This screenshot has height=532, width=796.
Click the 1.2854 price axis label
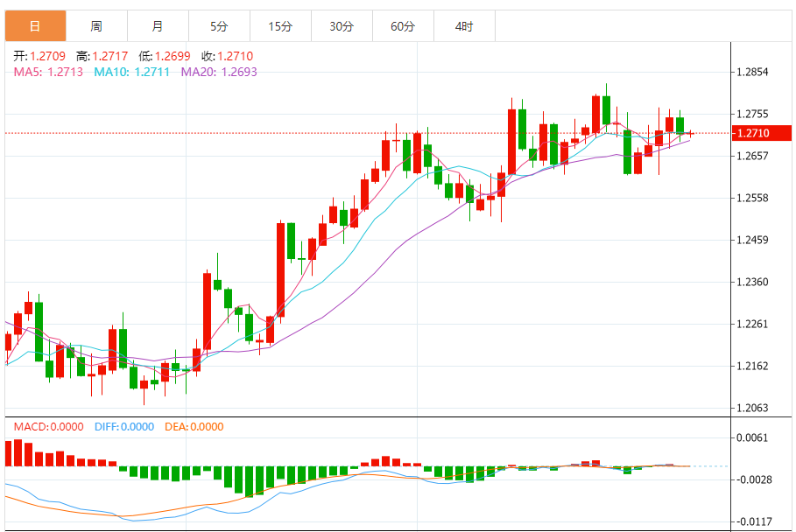[752, 72]
